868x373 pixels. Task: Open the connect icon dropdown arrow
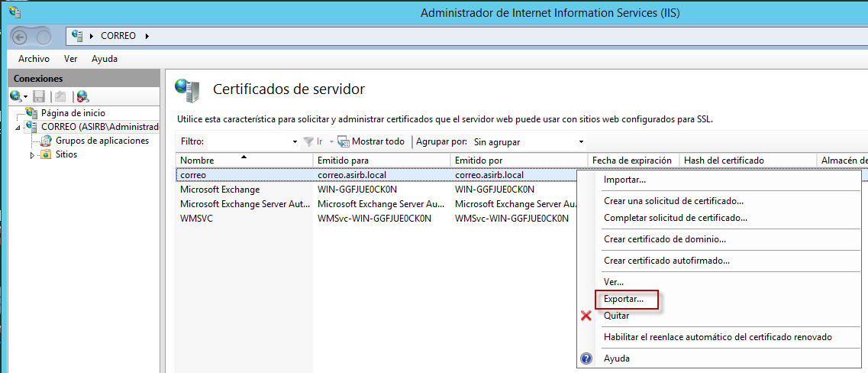[25, 97]
